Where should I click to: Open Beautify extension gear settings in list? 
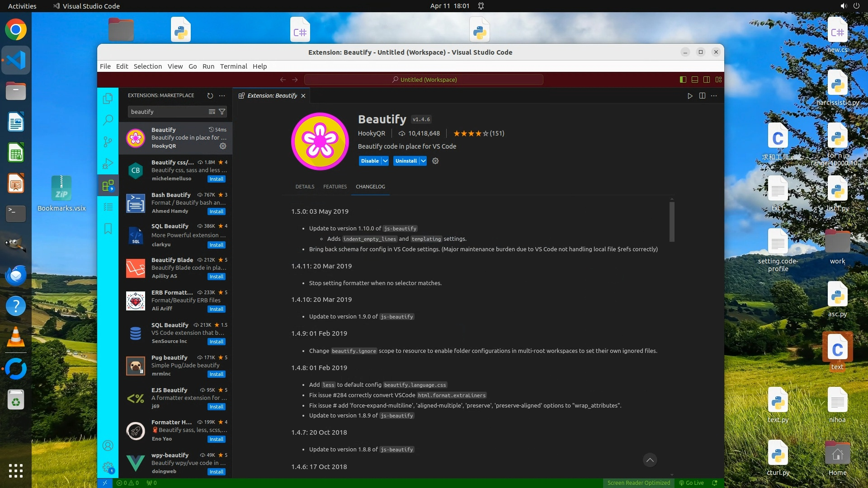223,146
